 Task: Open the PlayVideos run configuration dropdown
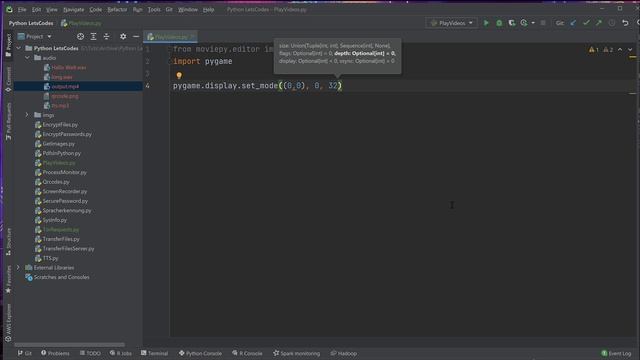coord(451,23)
